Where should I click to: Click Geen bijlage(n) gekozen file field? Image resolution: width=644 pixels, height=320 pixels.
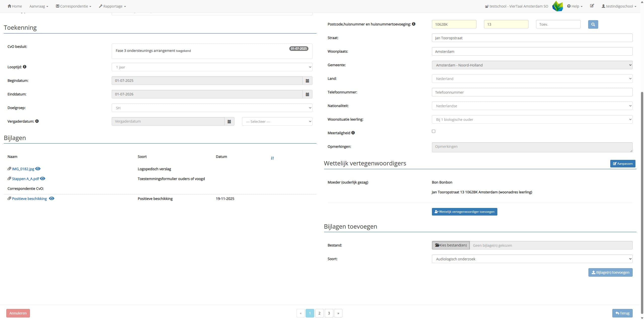(x=551, y=245)
